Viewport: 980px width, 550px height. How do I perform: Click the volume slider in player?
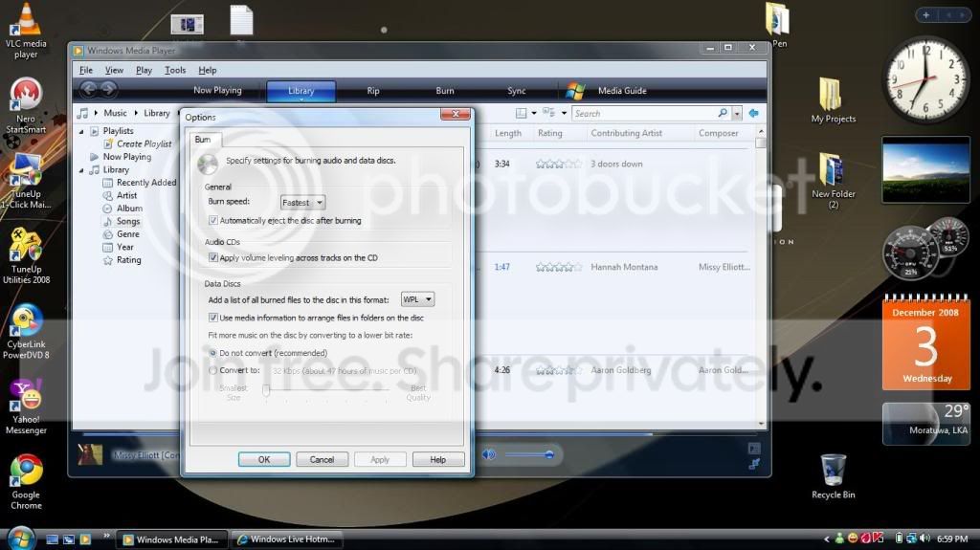528,454
